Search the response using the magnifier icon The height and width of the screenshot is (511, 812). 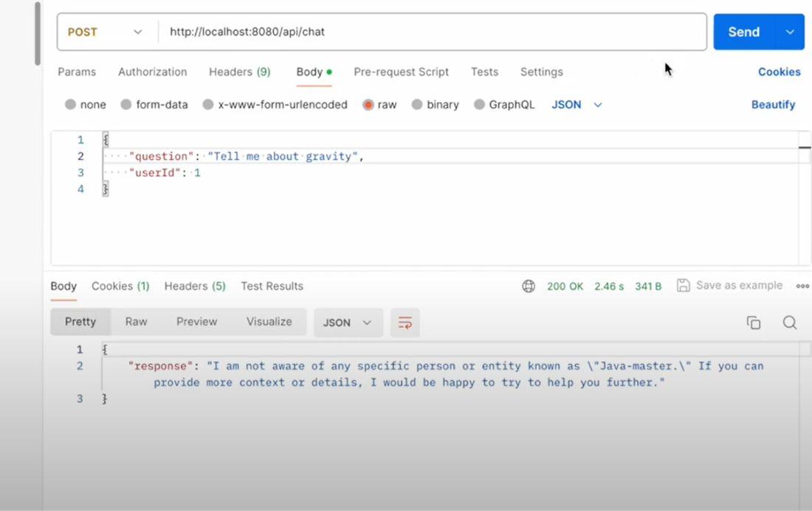tap(789, 323)
